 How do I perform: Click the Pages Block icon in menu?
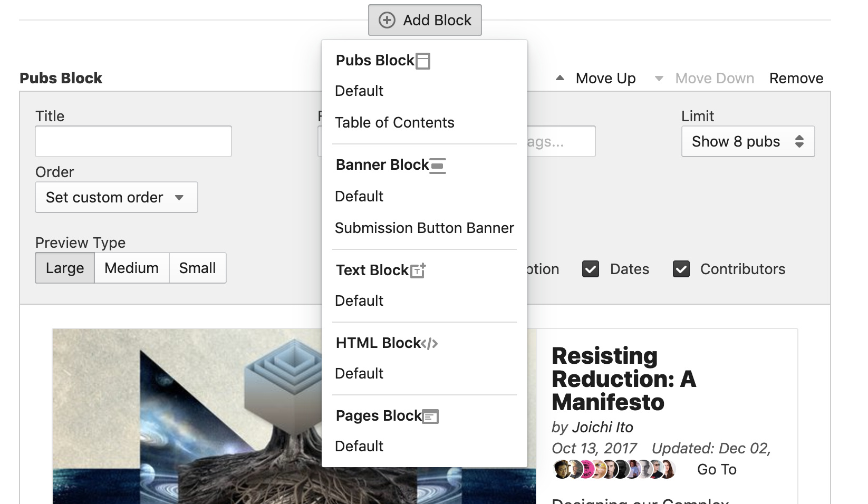coord(430,416)
